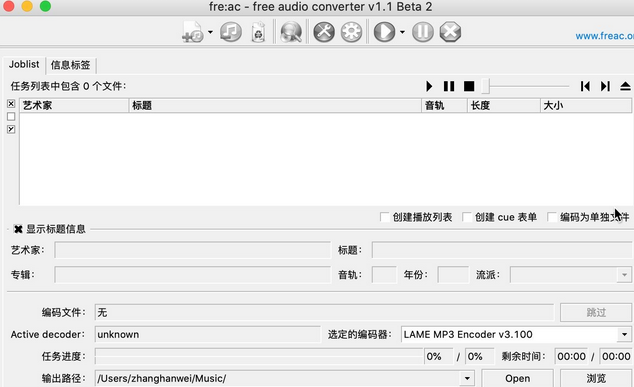634x387 pixels.
Task: Click the 标题 input field
Action: (503, 250)
